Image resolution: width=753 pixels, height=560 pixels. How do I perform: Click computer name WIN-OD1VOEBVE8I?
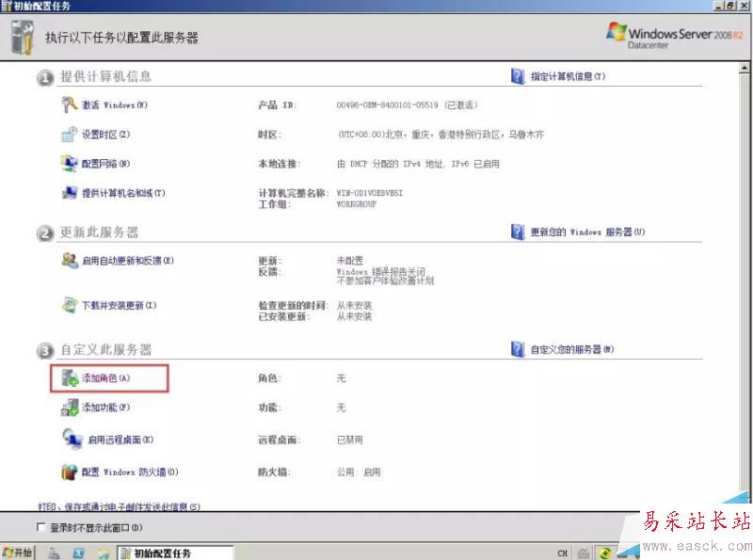369,193
